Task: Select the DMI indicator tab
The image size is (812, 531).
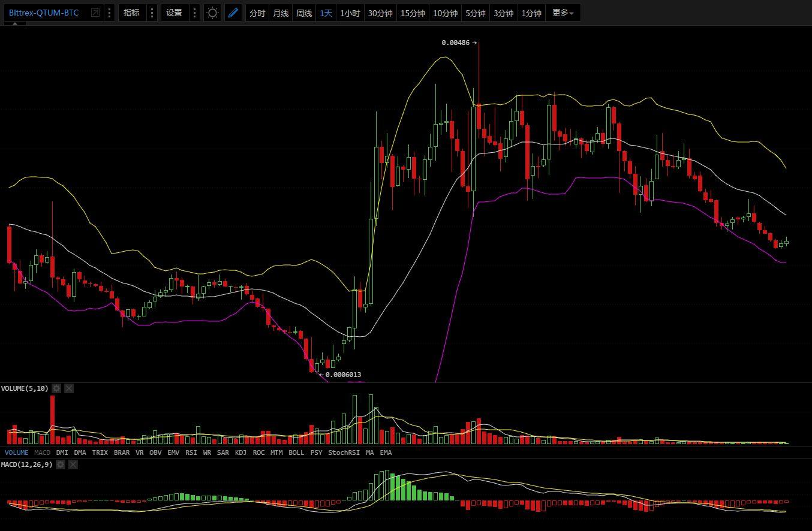Action: point(62,452)
